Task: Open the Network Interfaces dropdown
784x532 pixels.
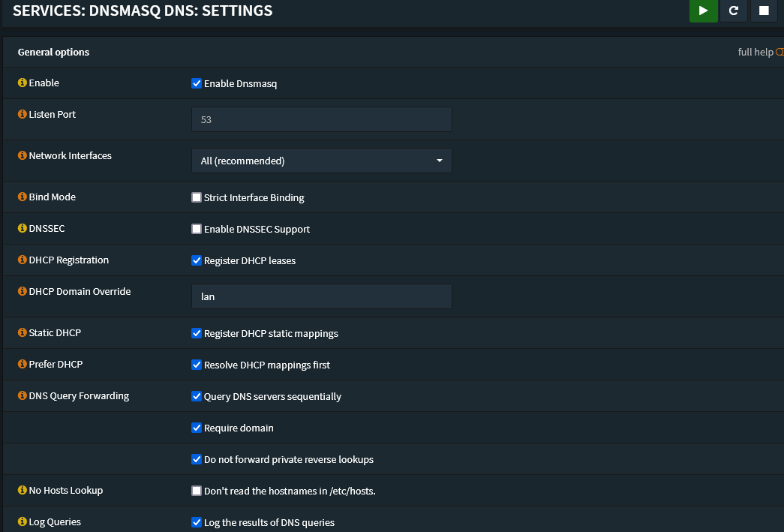Action: pos(322,161)
